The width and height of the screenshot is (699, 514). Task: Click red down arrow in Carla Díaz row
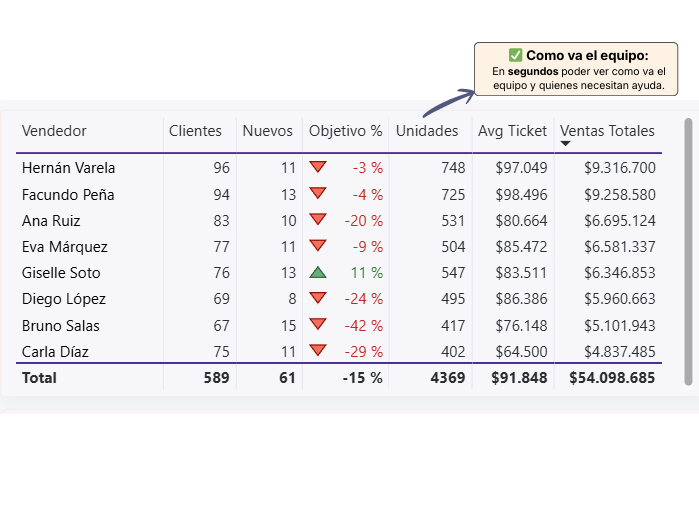(x=318, y=350)
